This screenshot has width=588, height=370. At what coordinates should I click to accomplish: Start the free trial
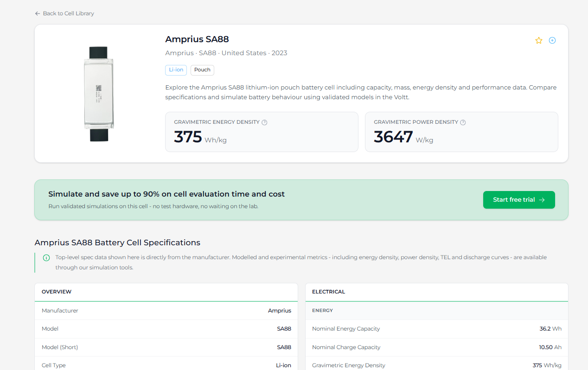(x=519, y=200)
